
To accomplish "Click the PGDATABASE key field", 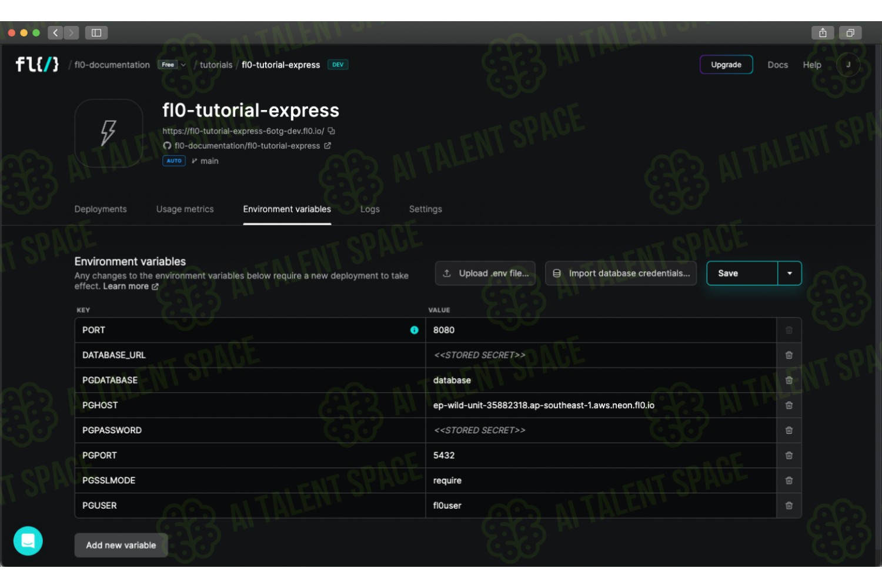I will point(250,380).
